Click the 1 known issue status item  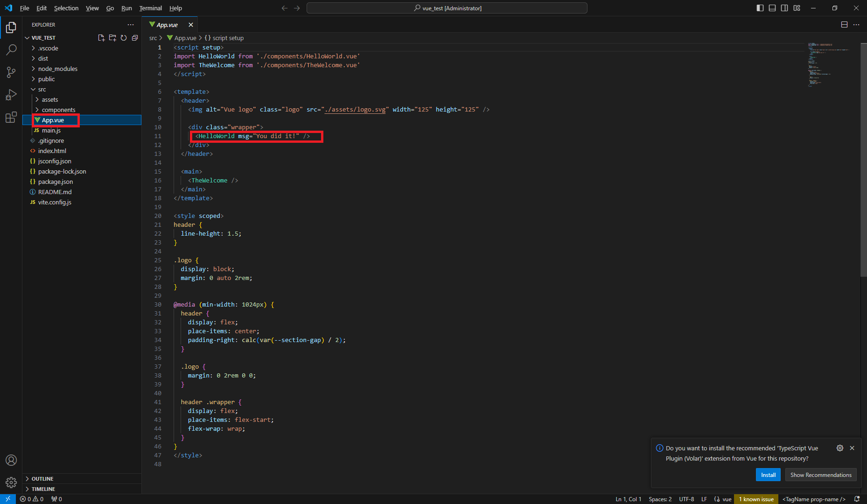click(x=756, y=499)
